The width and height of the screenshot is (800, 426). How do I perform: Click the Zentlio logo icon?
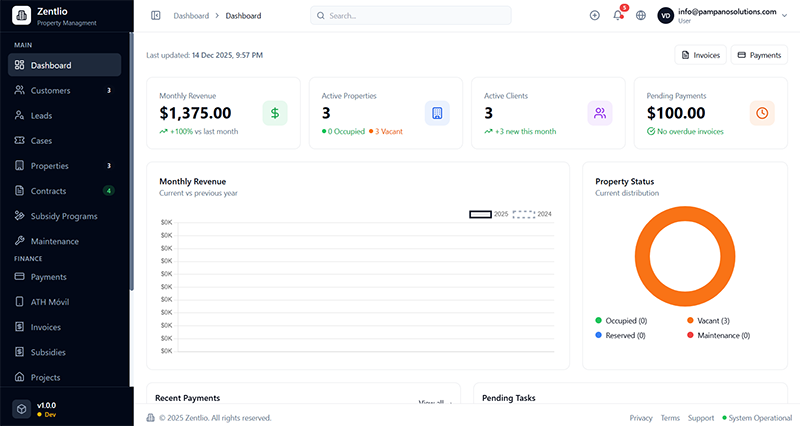tap(21, 16)
